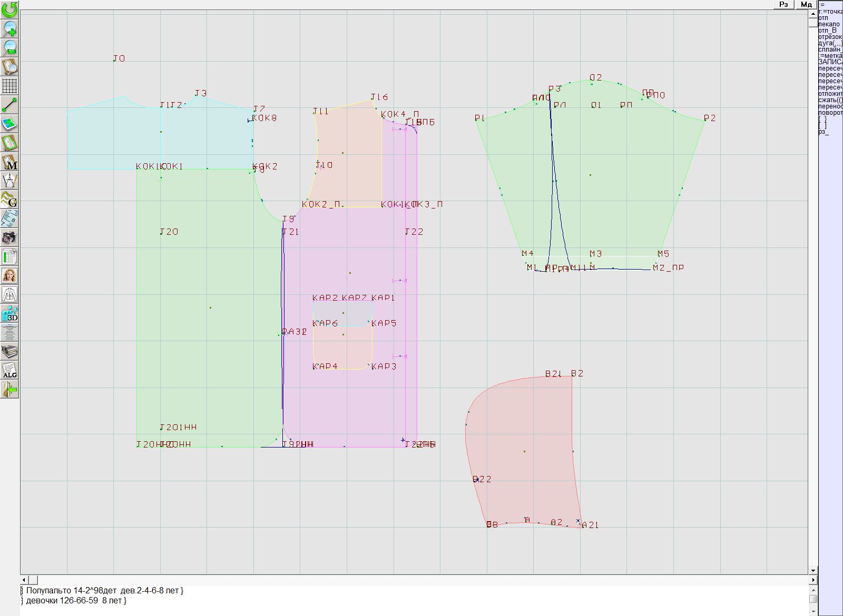Select the line segment tool
This screenshot has height=616, width=843.
pos(9,105)
